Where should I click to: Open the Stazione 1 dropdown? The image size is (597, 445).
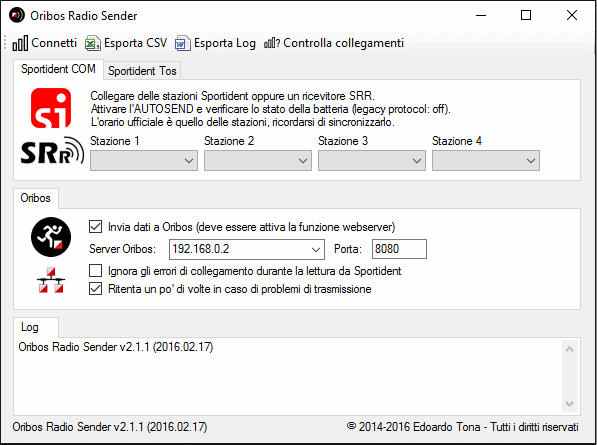pos(144,160)
